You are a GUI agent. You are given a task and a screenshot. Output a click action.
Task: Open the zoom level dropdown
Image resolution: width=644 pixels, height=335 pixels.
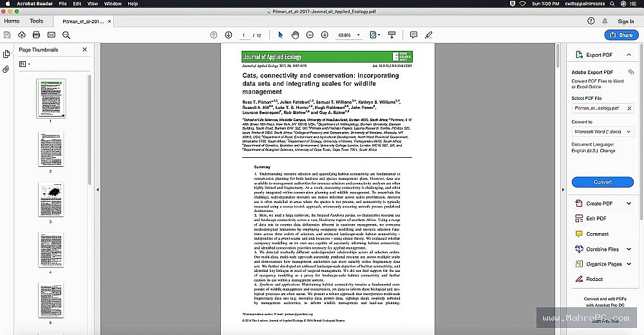[x=358, y=35]
